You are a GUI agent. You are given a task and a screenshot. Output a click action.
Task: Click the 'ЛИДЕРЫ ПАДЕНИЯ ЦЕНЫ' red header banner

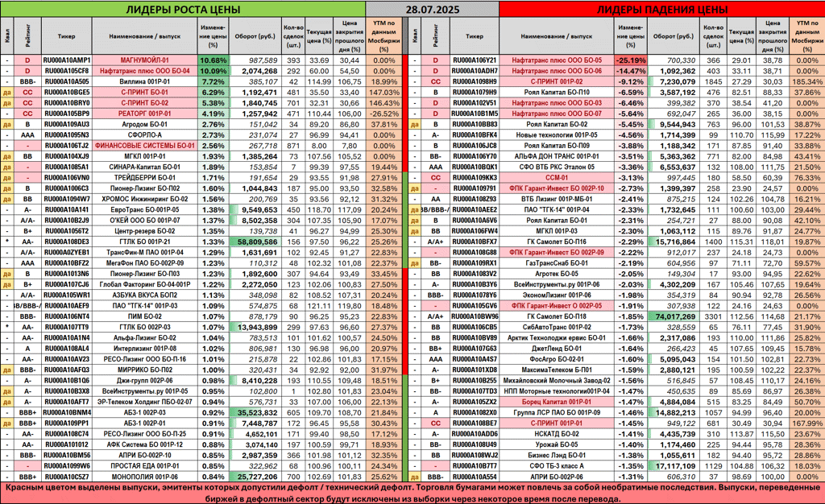pos(661,10)
